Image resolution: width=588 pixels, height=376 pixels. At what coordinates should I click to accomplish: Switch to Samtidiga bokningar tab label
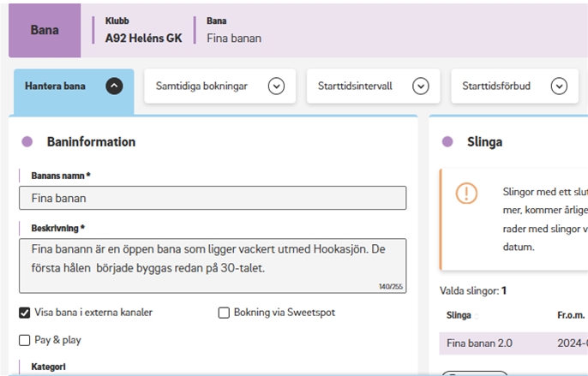206,86
